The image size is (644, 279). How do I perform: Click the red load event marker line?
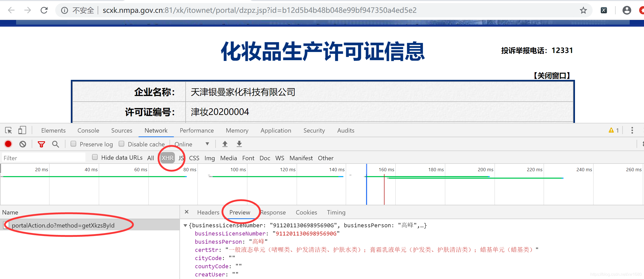coord(384,189)
